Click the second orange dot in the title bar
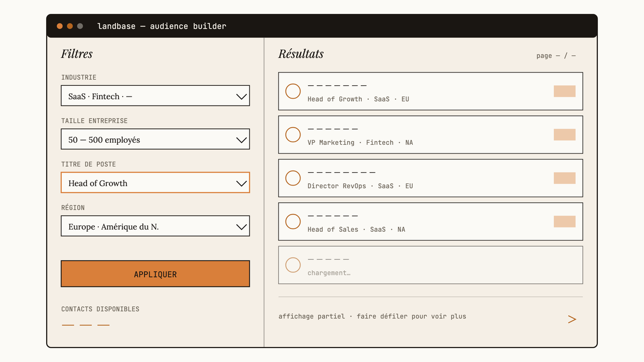This screenshot has width=644, height=362. pyautogui.click(x=70, y=26)
